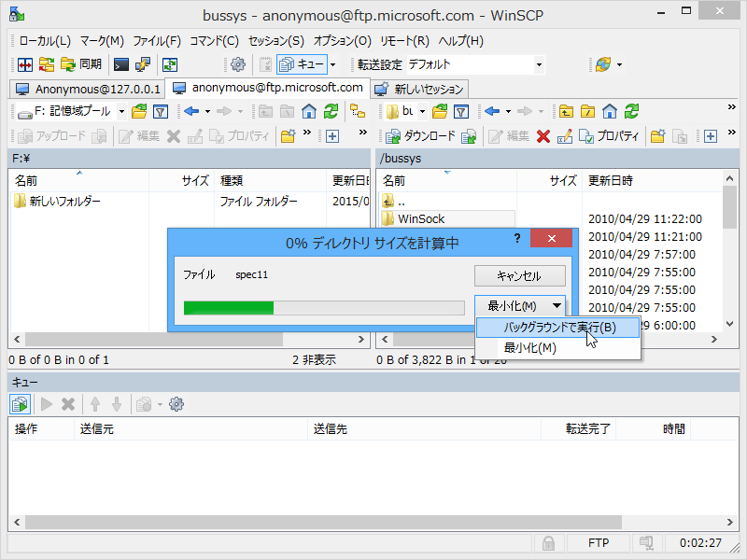Expand local toolbar overflow chevron beside new folder
Screen dimensions: 747x560
point(307,133)
